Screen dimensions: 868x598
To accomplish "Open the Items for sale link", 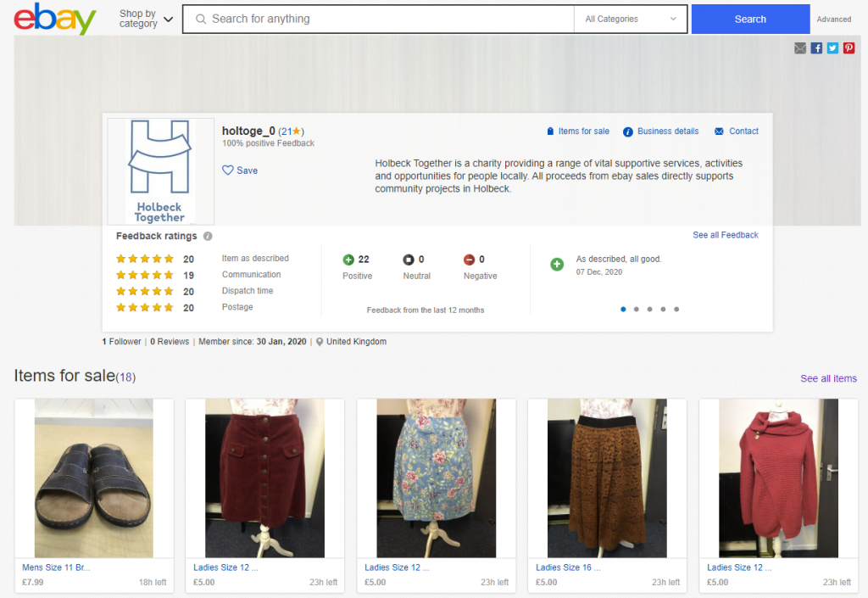I will pyautogui.click(x=583, y=131).
